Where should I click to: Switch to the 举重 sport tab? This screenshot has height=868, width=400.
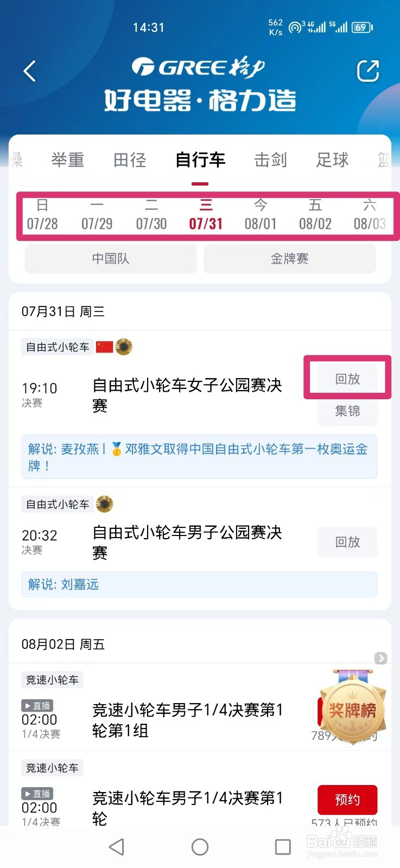coord(68,160)
